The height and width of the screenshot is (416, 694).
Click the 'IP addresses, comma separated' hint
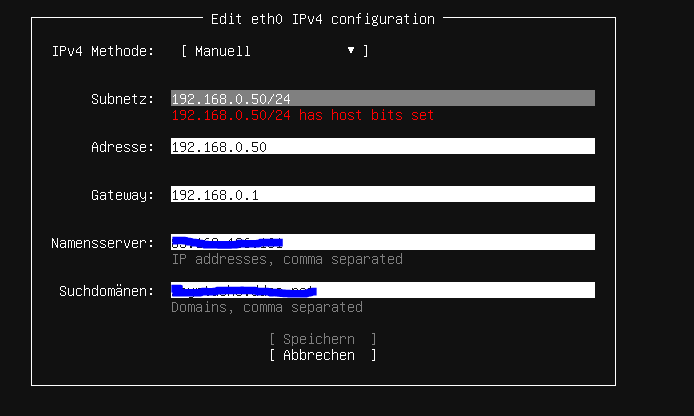click(287, 259)
